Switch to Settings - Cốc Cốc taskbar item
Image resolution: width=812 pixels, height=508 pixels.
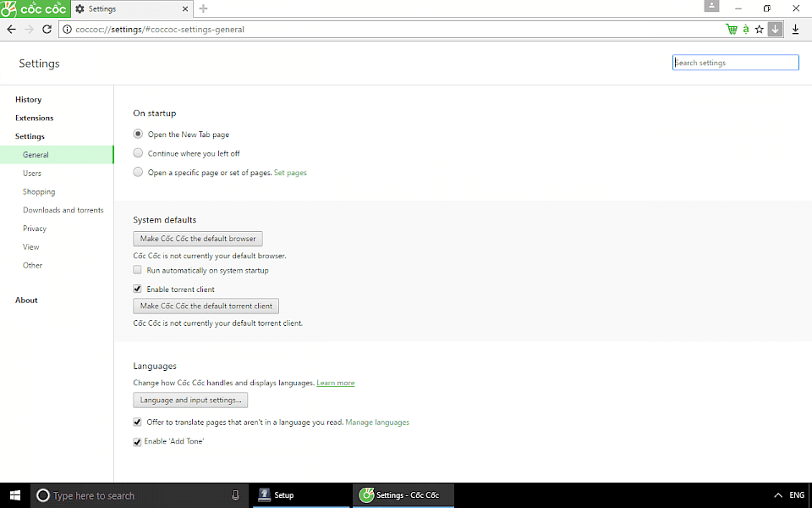pos(404,495)
